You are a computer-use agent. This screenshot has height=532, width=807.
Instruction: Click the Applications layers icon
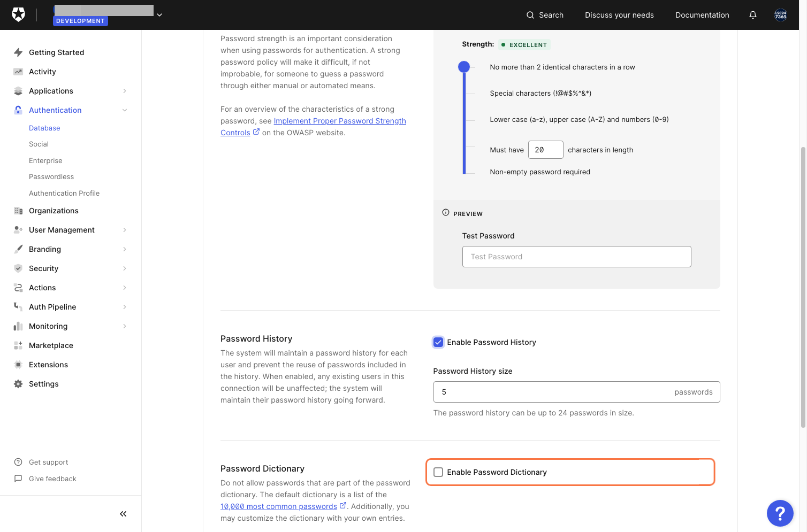click(18, 91)
